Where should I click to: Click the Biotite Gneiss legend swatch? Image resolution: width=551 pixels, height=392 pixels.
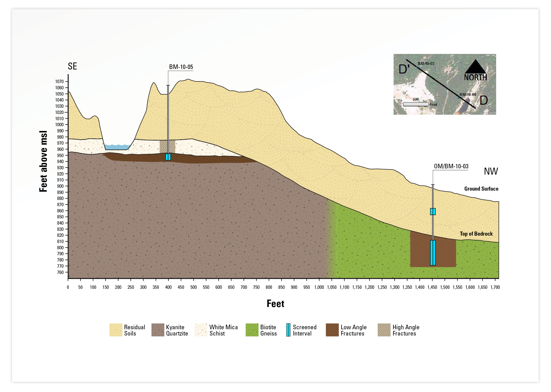pyautogui.click(x=252, y=330)
